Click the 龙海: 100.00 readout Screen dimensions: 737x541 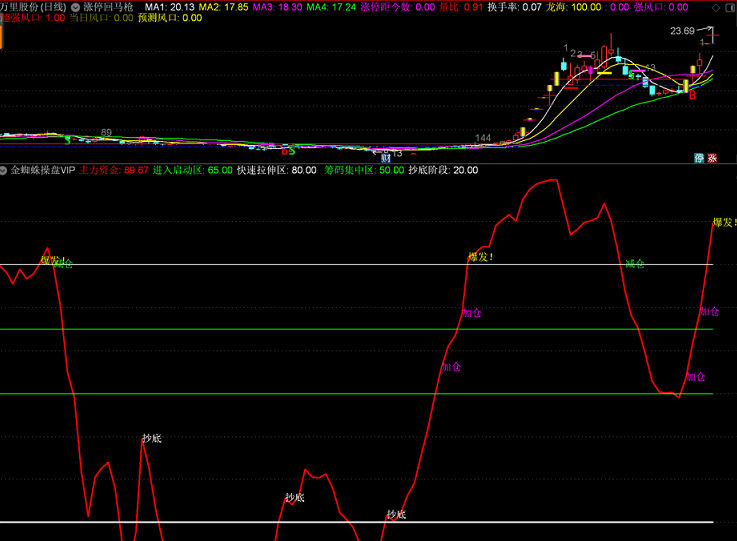click(573, 7)
